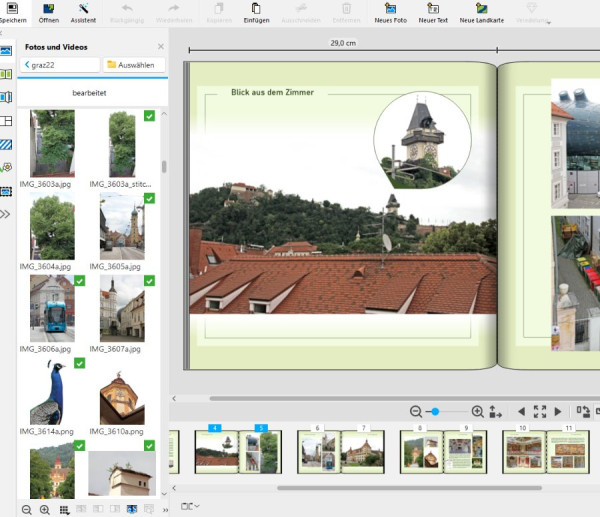The image size is (600, 517).
Task: Click the Speichern save icon
Action: click(x=11, y=9)
